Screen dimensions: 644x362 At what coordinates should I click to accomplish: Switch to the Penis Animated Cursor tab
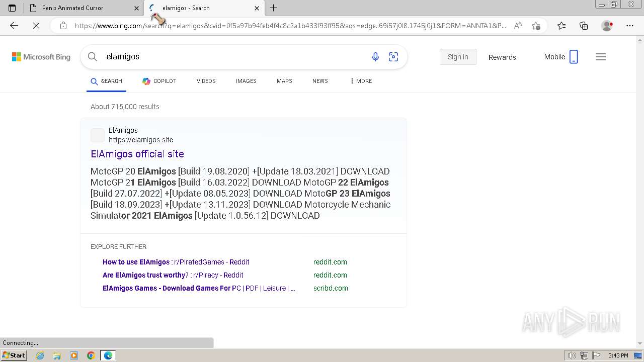[x=84, y=8]
